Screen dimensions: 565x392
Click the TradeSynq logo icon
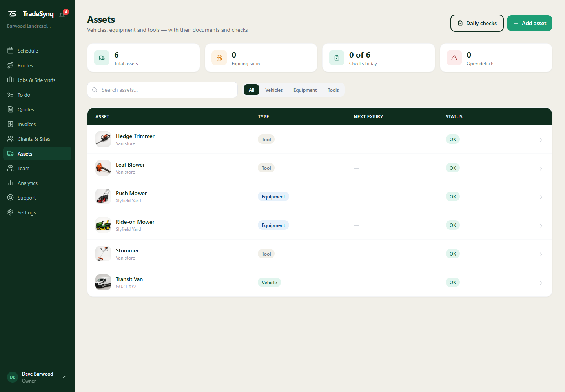click(x=13, y=14)
